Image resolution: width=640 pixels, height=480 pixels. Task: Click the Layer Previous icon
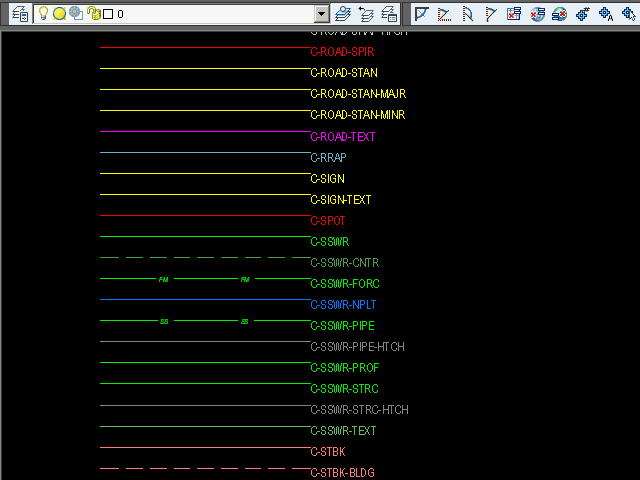click(x=367, y=14)
